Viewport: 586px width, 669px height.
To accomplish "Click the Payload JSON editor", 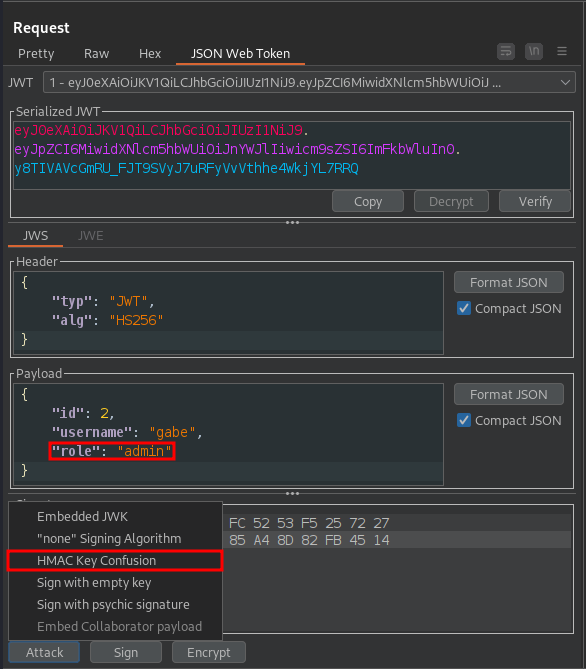I will pos(228,434).
